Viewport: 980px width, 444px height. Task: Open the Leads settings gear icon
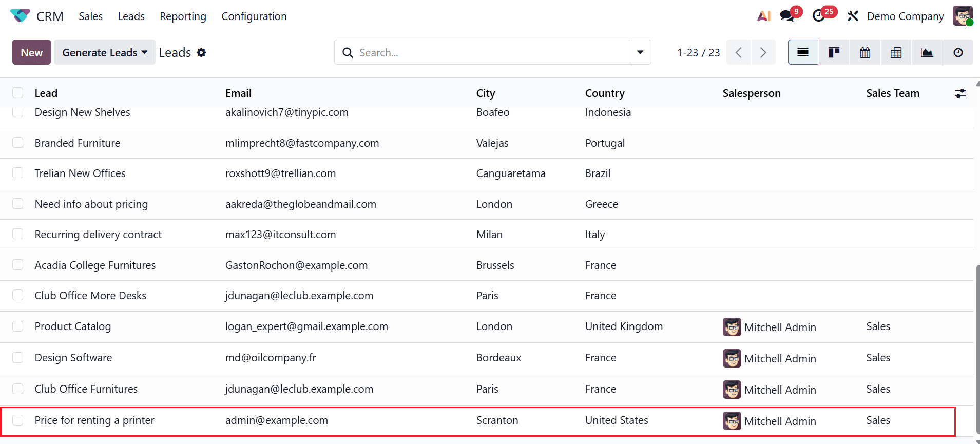[x=201, y=52]
